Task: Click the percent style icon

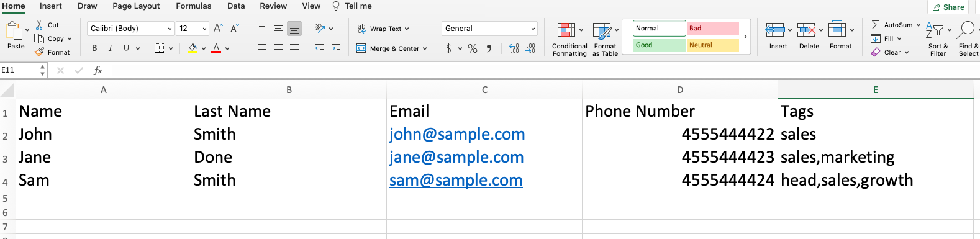Action: (473, 48)
